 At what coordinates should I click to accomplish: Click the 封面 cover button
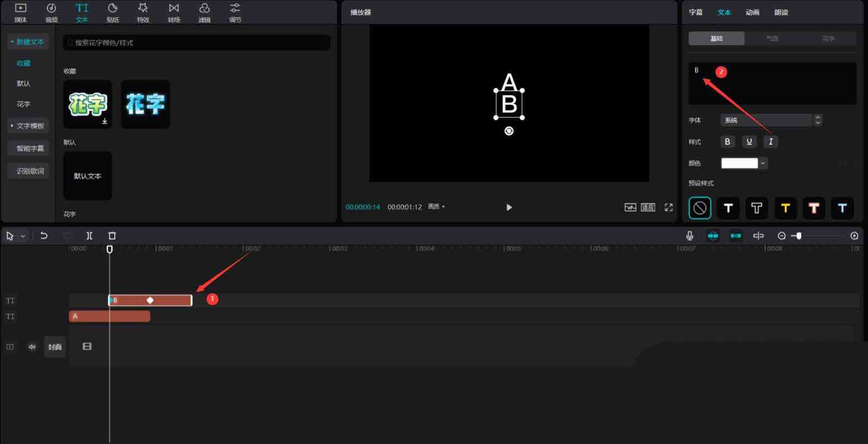55,347
